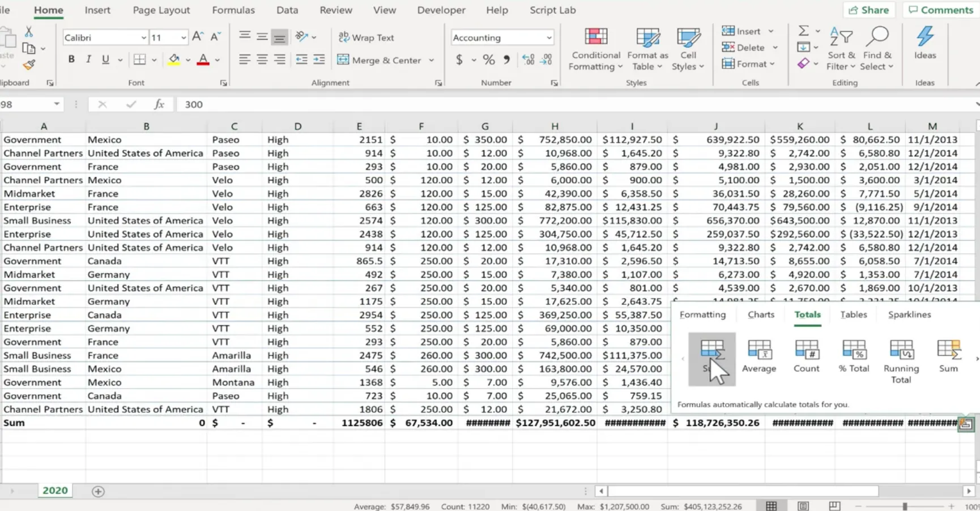Toggle italic formatting
This screenshot has height=511, width=980.
click(88, 59)
